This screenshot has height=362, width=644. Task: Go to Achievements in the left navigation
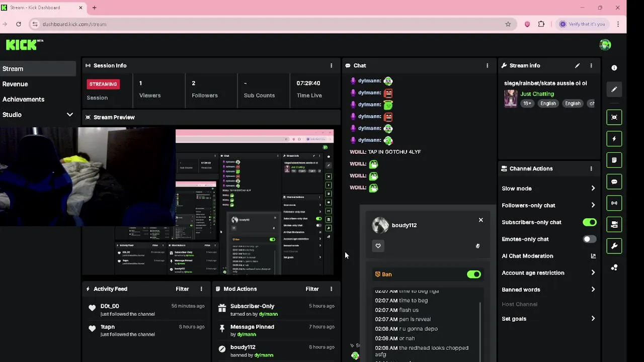pyautogui.click(x=23, y=100)
